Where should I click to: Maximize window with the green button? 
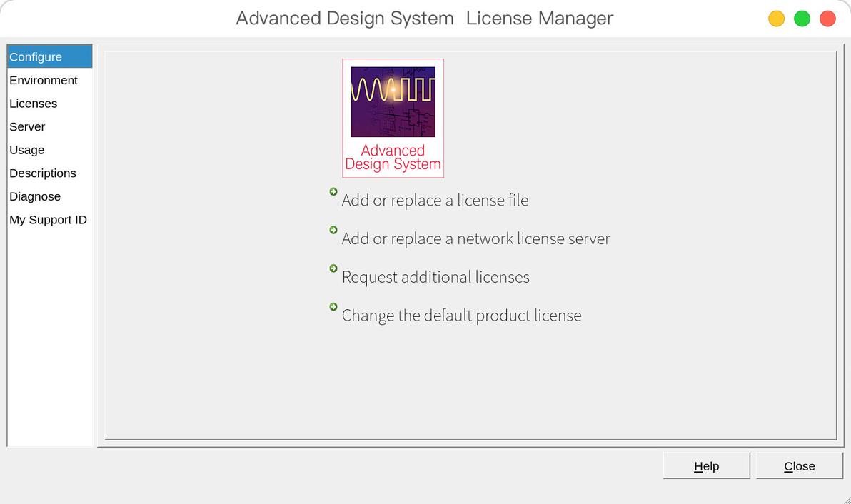coord(802,19)
